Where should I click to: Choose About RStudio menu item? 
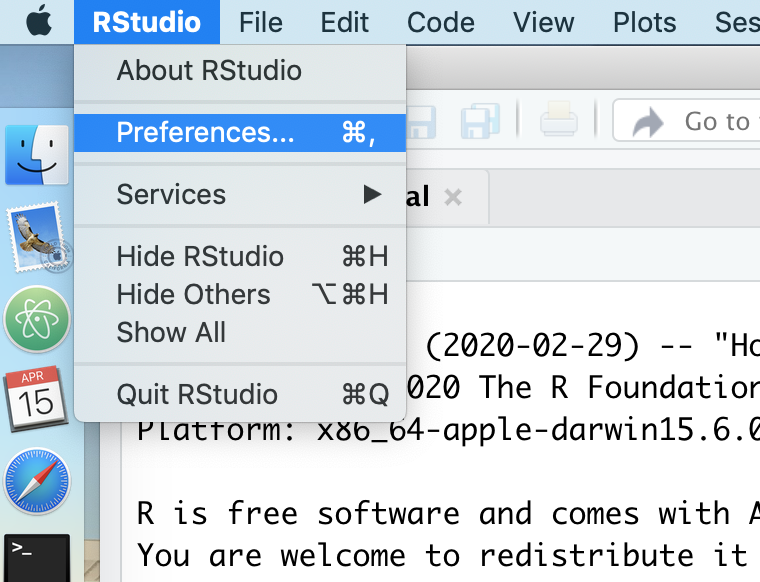pos(209,71)
